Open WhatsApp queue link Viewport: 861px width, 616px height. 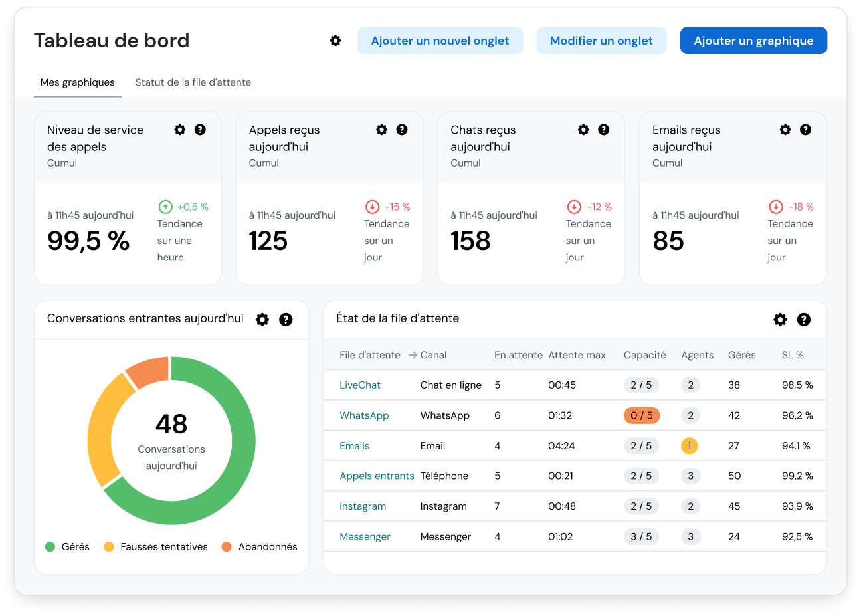pyautogui.click(x=364, y=415)
